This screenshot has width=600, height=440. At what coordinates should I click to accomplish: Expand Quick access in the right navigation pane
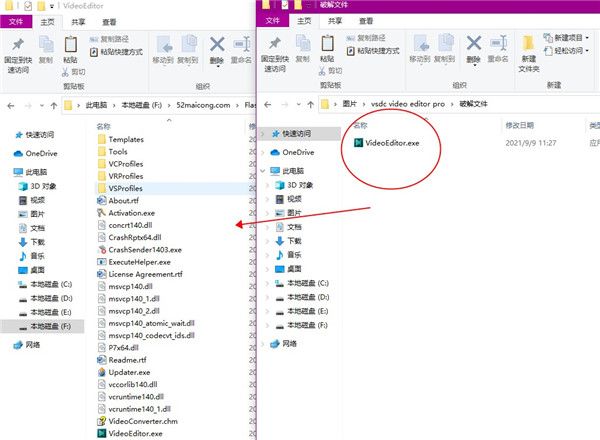(262, 134)
